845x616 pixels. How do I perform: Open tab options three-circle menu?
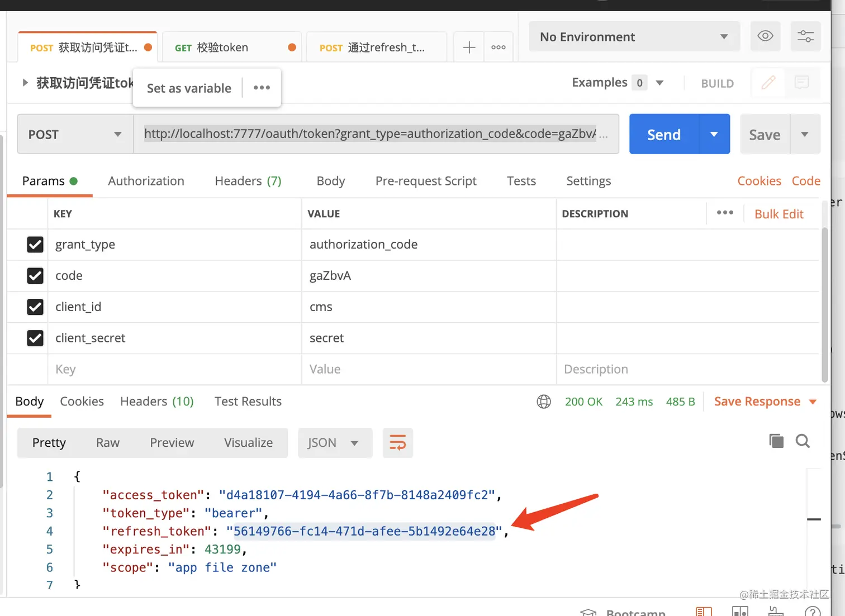[499, 47]
